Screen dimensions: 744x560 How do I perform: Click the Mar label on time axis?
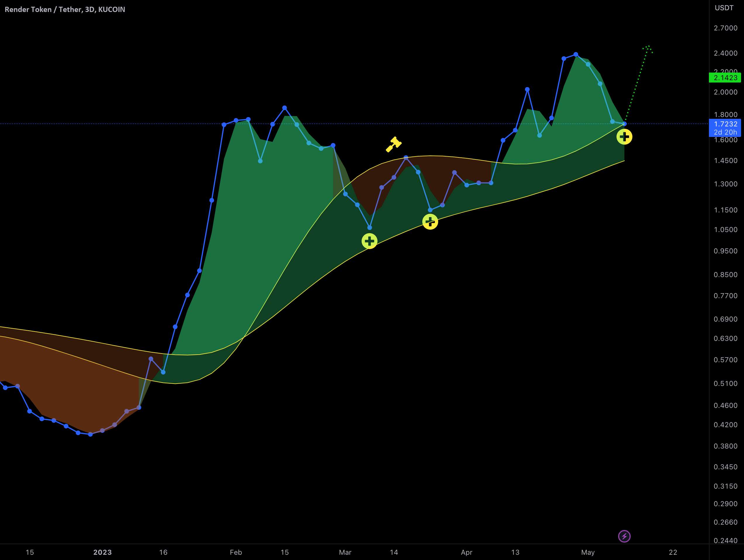pyautogui.click(x=345, y=552)
